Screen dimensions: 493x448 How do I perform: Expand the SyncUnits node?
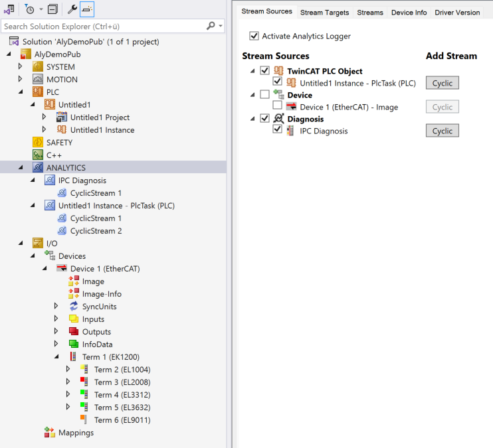tap(56, 307)
